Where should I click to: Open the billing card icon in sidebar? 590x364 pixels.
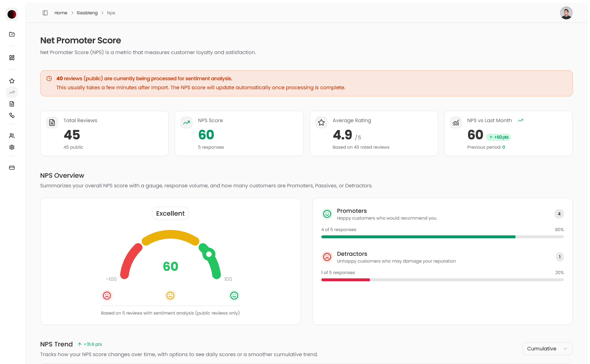12,167
